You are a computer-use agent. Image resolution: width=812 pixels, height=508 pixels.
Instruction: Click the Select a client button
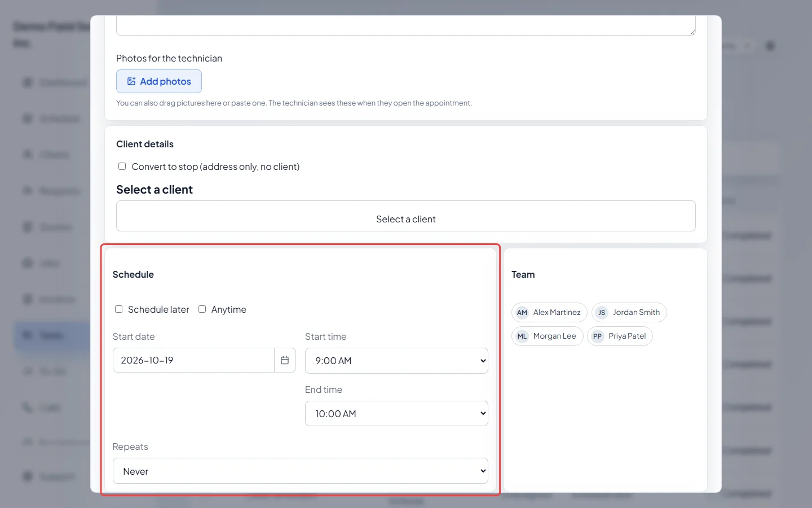pos(406,216)
